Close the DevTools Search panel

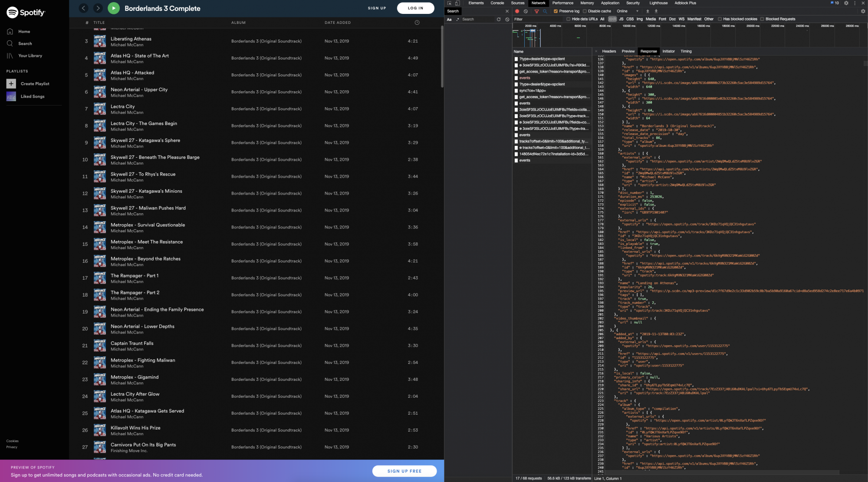507,11
